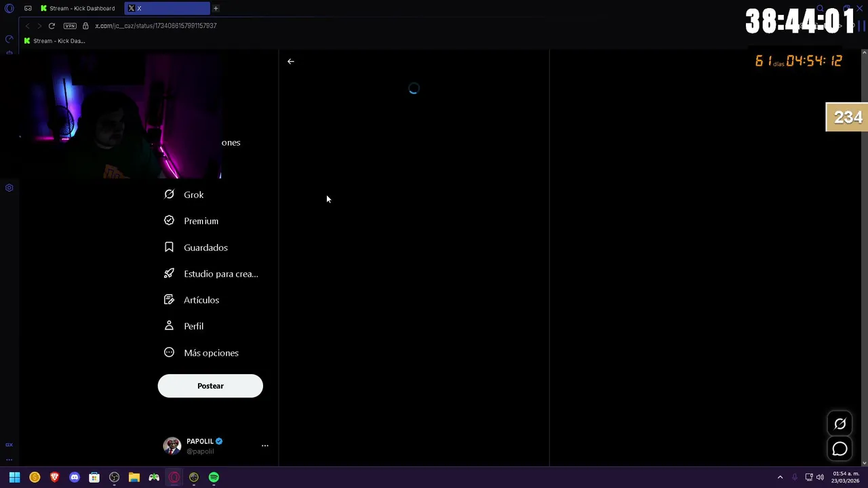
Task: Navigate browser back
Action: [x=27, y=26]
